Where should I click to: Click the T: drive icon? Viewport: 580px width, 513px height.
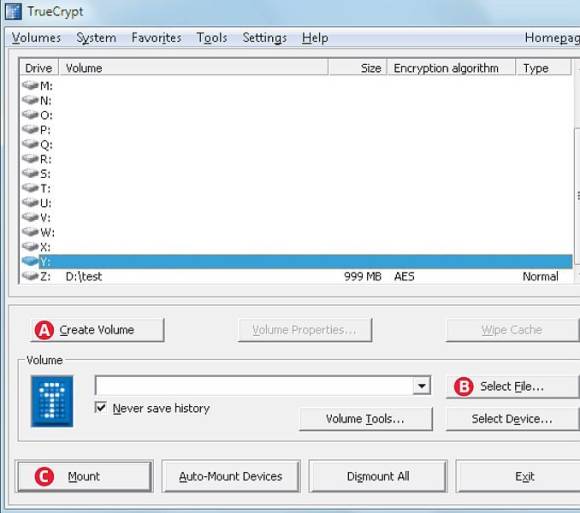[x=30, y=188]
